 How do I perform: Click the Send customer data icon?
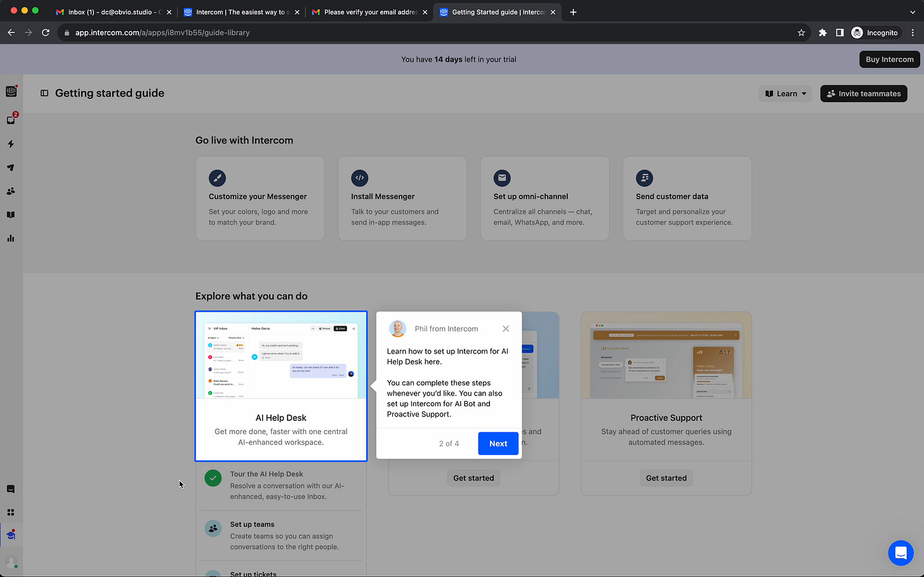click(644, 178)
